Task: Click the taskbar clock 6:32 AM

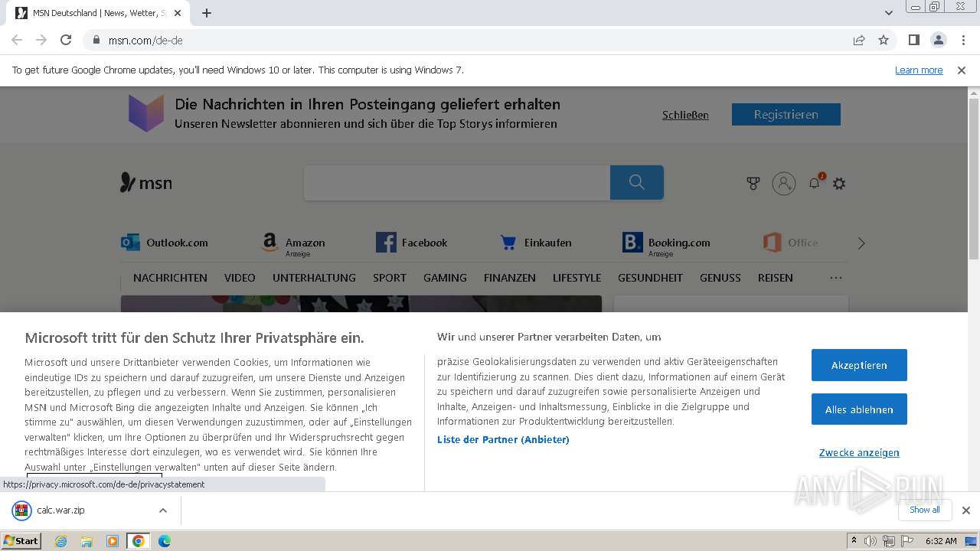Action: click(941, 541)
